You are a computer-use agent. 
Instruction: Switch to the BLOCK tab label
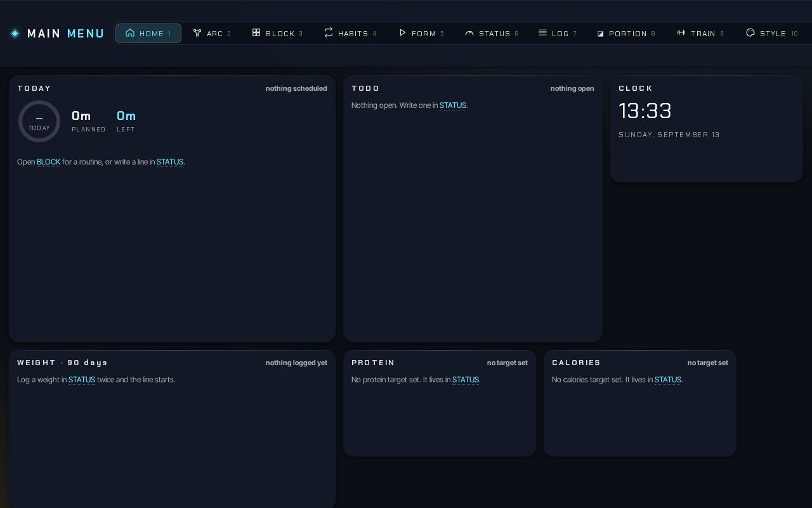point(280,34)
